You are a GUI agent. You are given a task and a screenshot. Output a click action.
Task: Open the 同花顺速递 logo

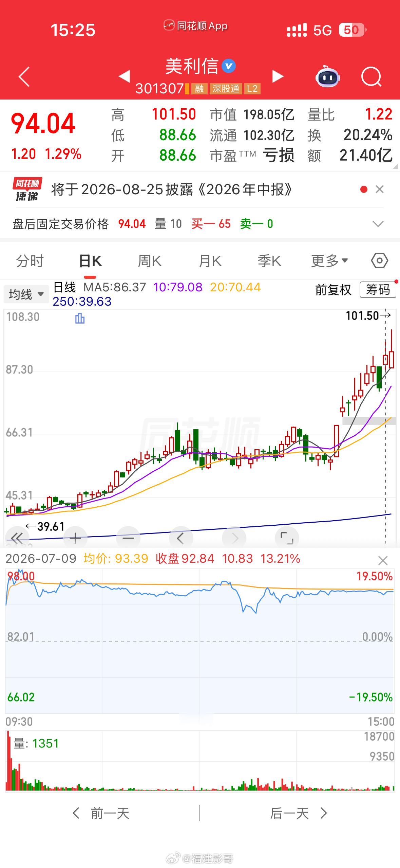point(27,189)
